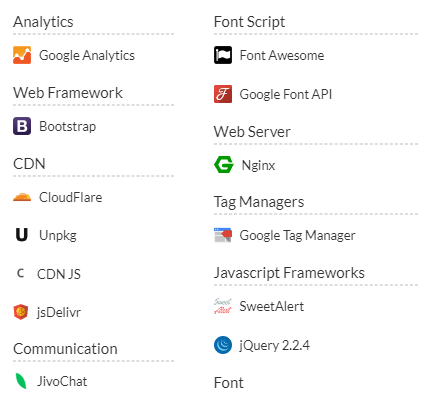The image size is (440, 405).
Task: Click the jsDelivr red shield icon
Action: click(21, 312)
